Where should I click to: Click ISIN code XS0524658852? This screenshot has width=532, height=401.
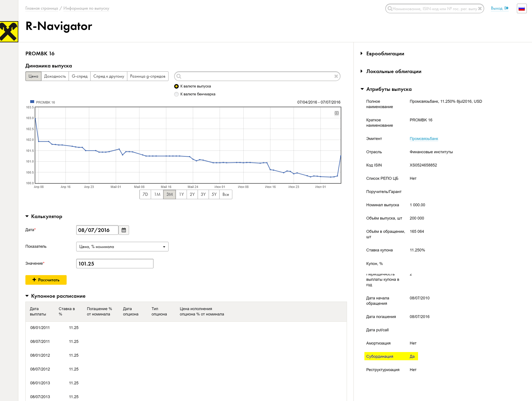point(423,165)
